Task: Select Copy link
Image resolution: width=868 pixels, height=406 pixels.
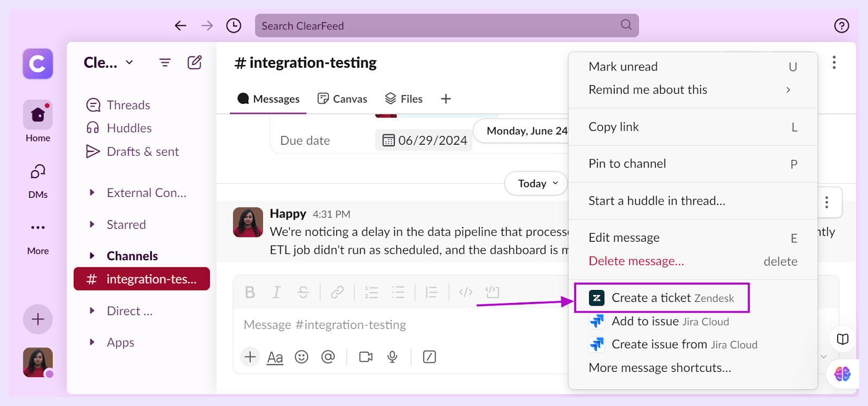Action: (x=693, y=127)
